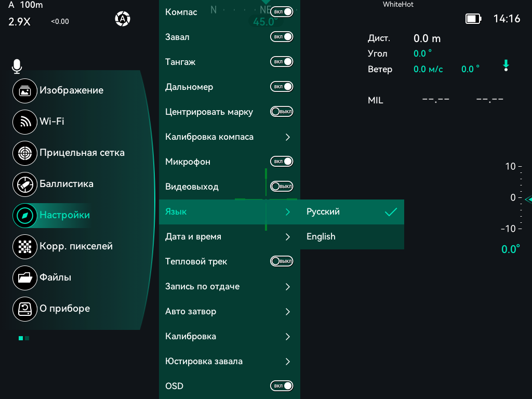This screenshot has height=399, width=532.
Task: Click the 2.9X zoom value
Action: pyautogui.click(x=19, y=22)
